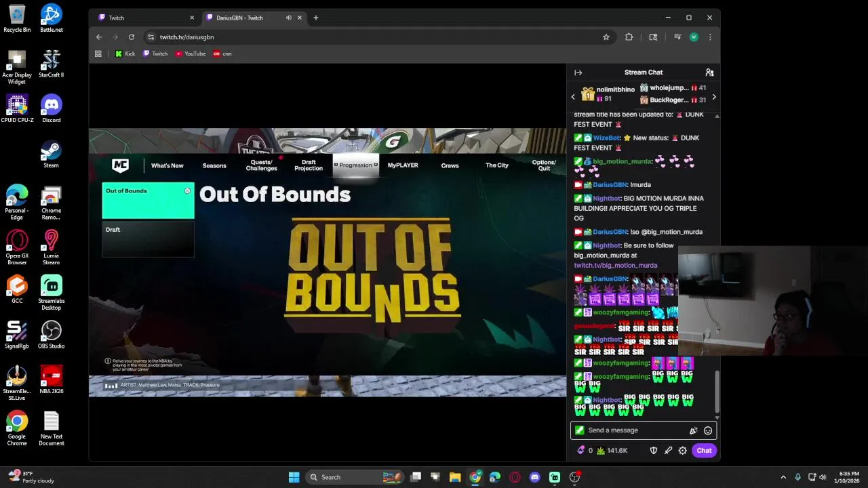Select Draft Projection in game menu
The height and width of the screenshot is (488, 868).
[309, 165]
